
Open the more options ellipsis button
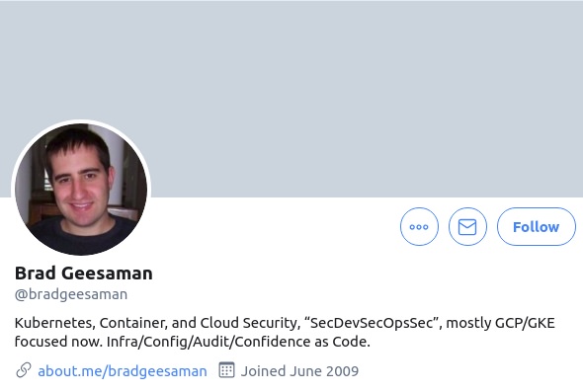pyautogui.click(x=419, y=227)
